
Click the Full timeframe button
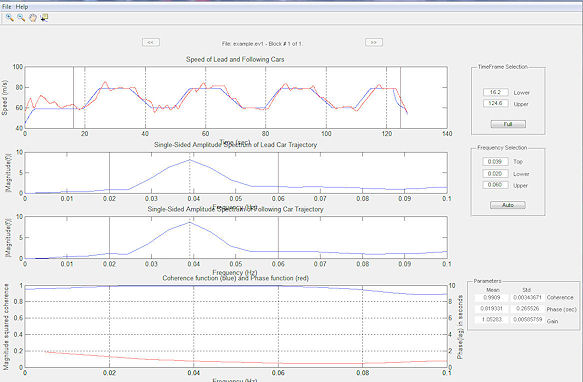point(508,124)
